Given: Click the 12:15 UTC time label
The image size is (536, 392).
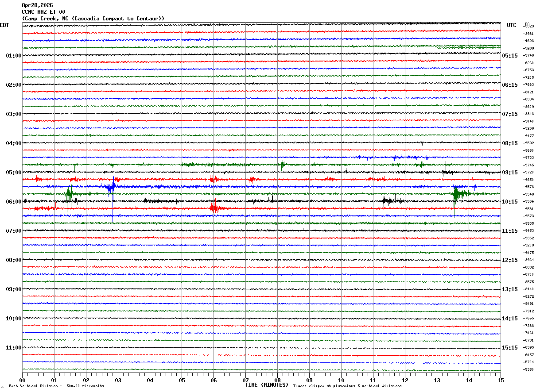Looking at the screenshot, I should (510, 260).
